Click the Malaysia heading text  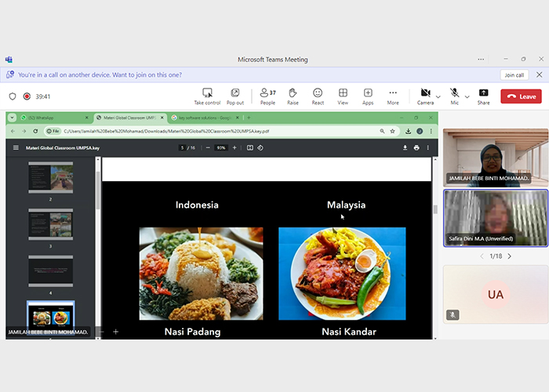347,205
